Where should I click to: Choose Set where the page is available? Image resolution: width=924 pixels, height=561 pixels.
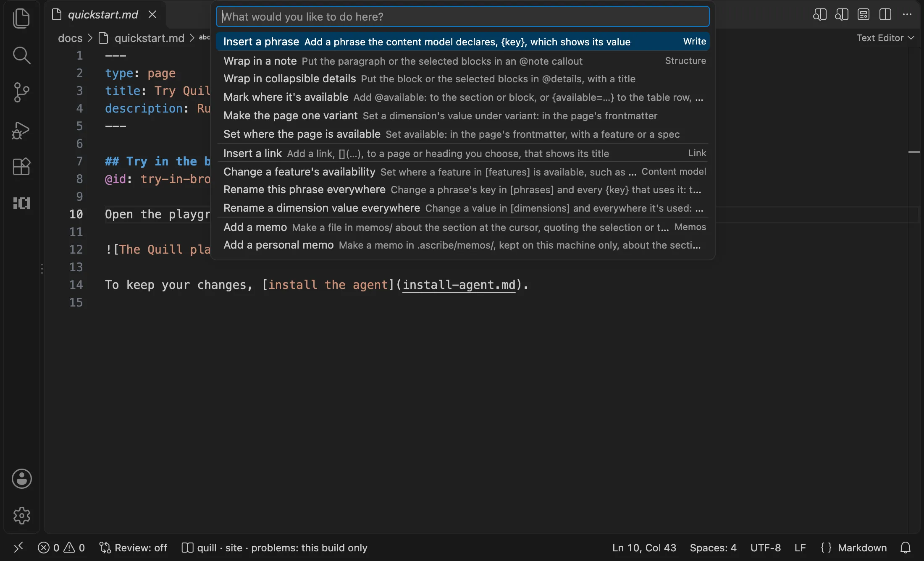(463, 134)
